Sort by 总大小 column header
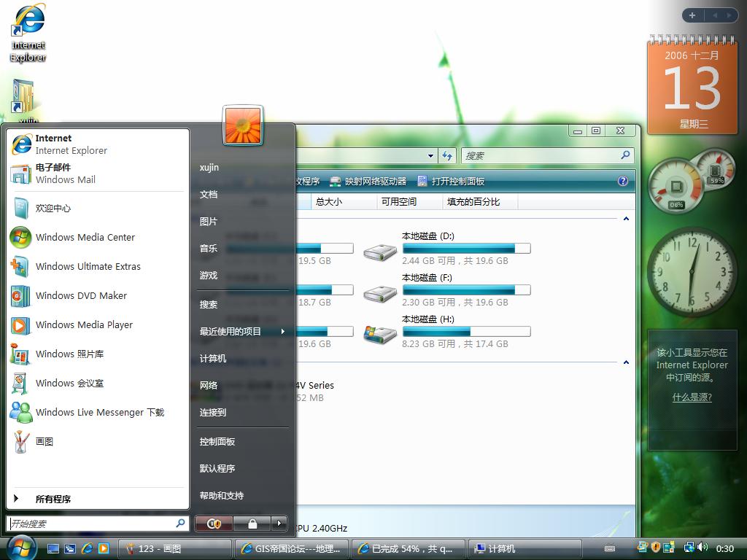This screenshot has width=747, height=560. (344, 202)
